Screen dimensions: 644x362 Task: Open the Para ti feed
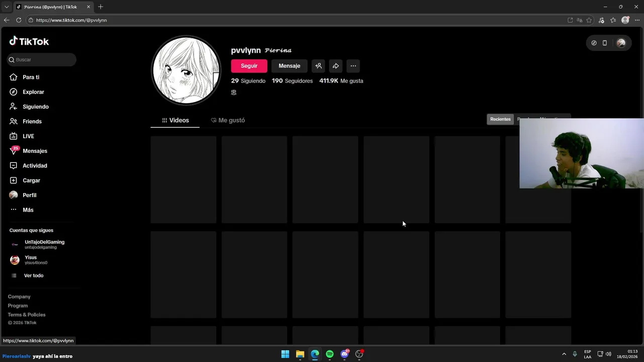31,77
